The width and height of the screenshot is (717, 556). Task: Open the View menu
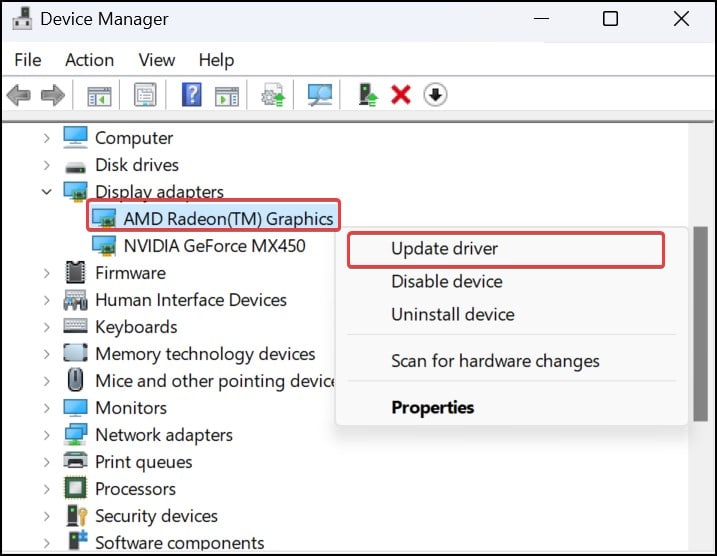coord(157,60)
